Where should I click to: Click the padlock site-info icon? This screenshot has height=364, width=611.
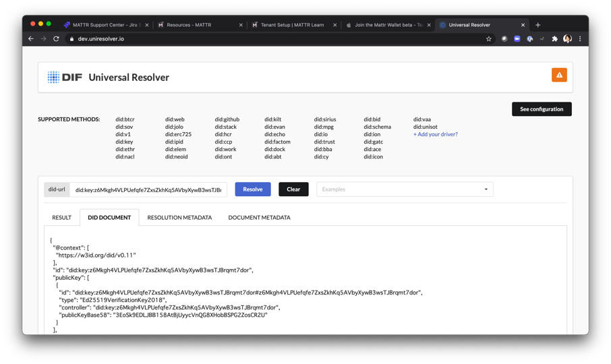[71, 39]
